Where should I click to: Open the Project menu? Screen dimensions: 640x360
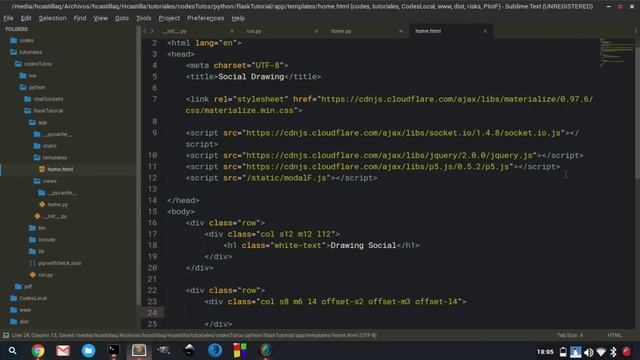[x=169, y=18]
